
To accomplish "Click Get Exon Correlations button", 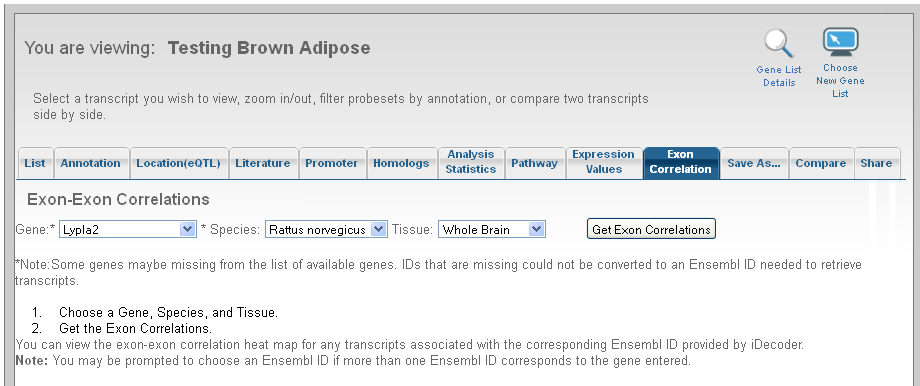I will 651,229.
